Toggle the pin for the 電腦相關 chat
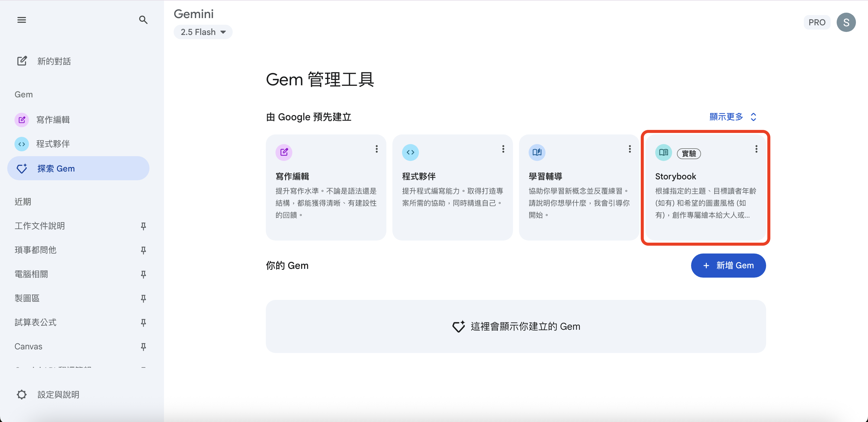The height and width of the screenshot is (422, 868). [x=143, y=274]
